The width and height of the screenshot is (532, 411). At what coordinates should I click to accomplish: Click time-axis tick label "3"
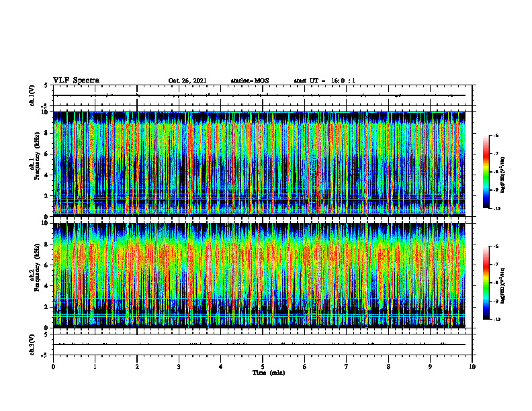tap(179, 367)
